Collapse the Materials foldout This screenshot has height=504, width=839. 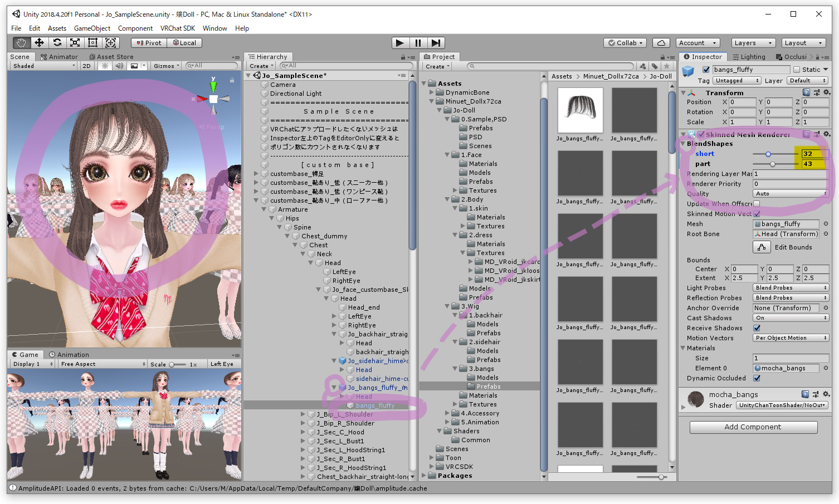tap(684, 348)
